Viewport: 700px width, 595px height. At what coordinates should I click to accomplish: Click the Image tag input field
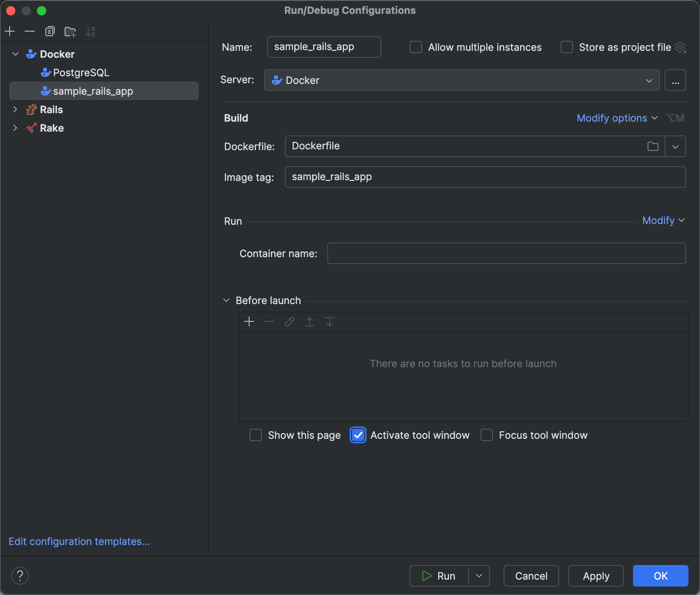tap(485, 177)
